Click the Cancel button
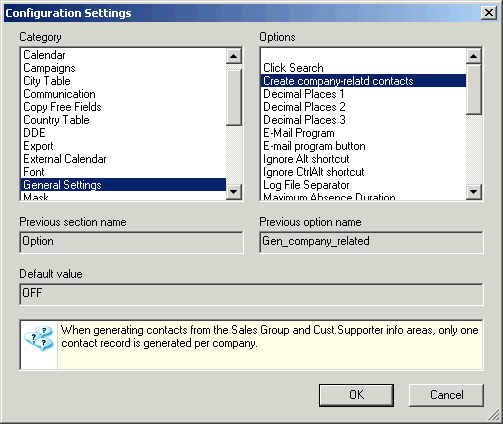The image size is (503, 424). click(x=446, y=395)
